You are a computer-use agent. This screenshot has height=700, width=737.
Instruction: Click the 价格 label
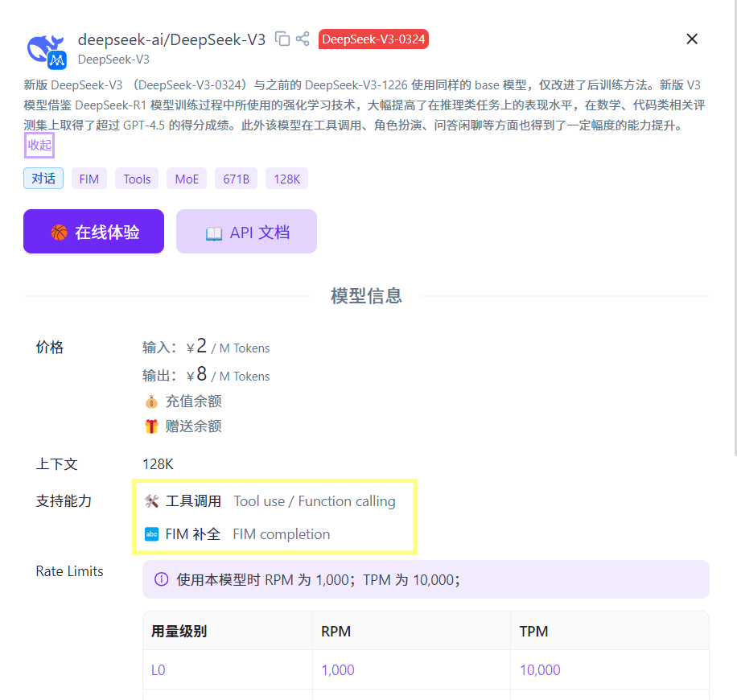(x=49, y=347)
